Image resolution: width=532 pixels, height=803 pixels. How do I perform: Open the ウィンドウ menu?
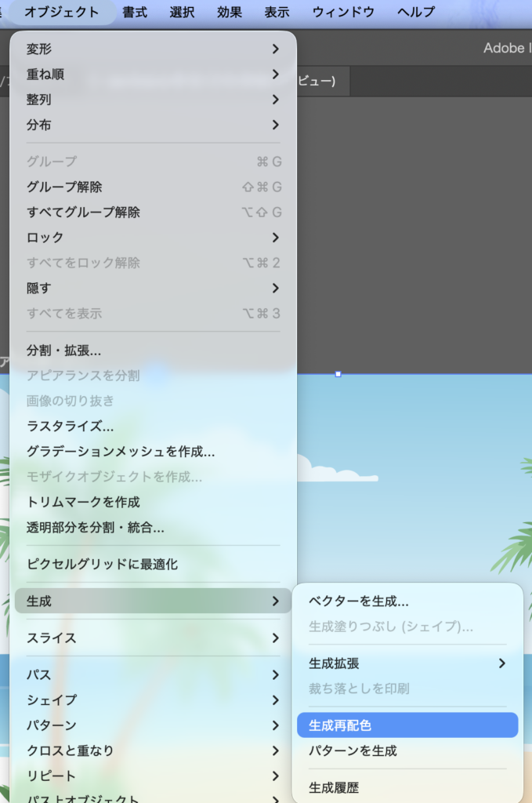pyautogui.click(x=343, y=13)
